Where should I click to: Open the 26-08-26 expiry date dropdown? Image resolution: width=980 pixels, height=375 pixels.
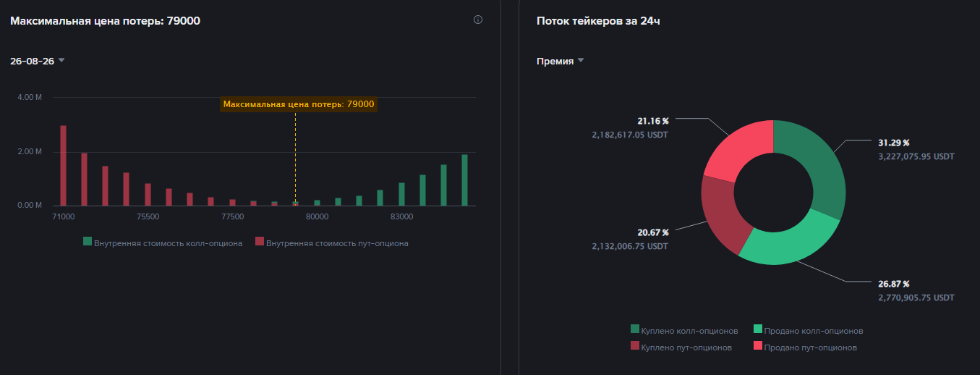coord(38,61)
